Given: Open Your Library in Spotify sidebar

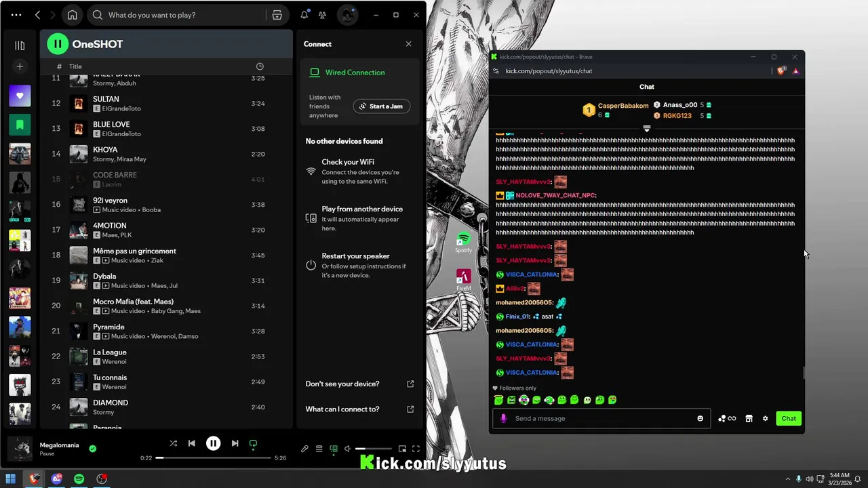Looking at the screenshot, I should (20, 45).
